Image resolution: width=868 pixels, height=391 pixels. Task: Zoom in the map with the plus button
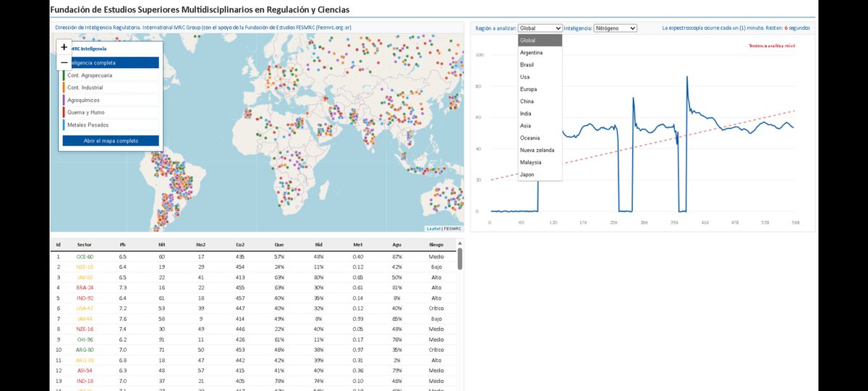[64, 46]
